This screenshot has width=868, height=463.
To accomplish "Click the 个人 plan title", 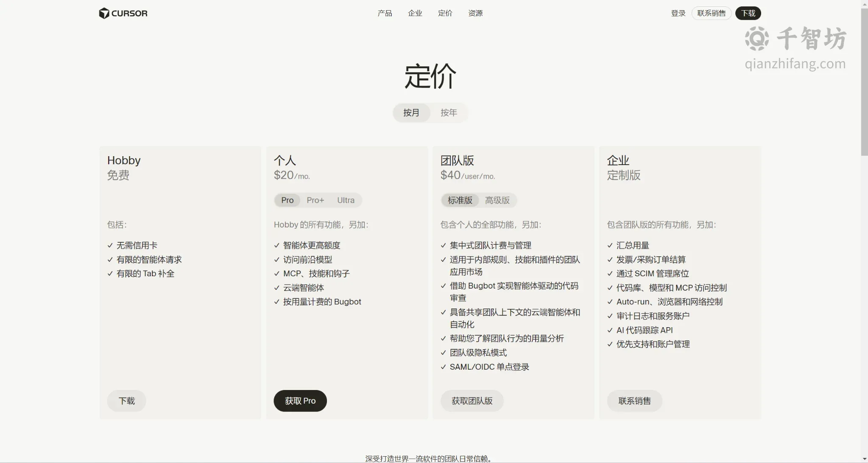I will click(285, 160).
